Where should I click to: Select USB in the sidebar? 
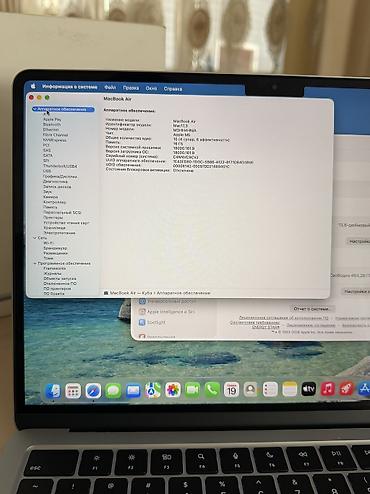coord(47,171)
